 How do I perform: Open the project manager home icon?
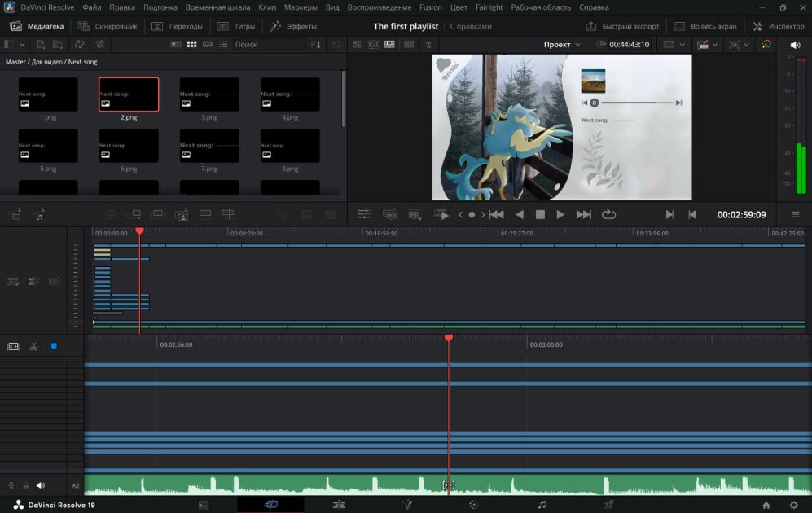(766, 505)
